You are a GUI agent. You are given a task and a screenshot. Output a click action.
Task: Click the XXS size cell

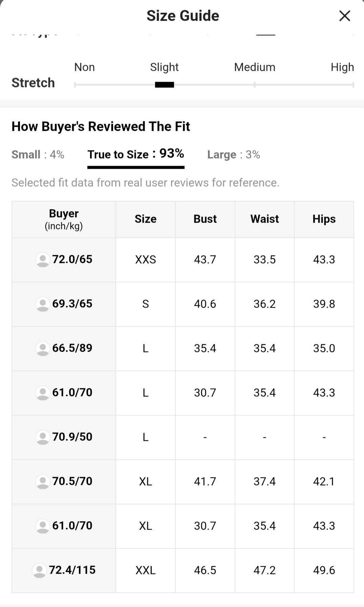tap(146, 260)
